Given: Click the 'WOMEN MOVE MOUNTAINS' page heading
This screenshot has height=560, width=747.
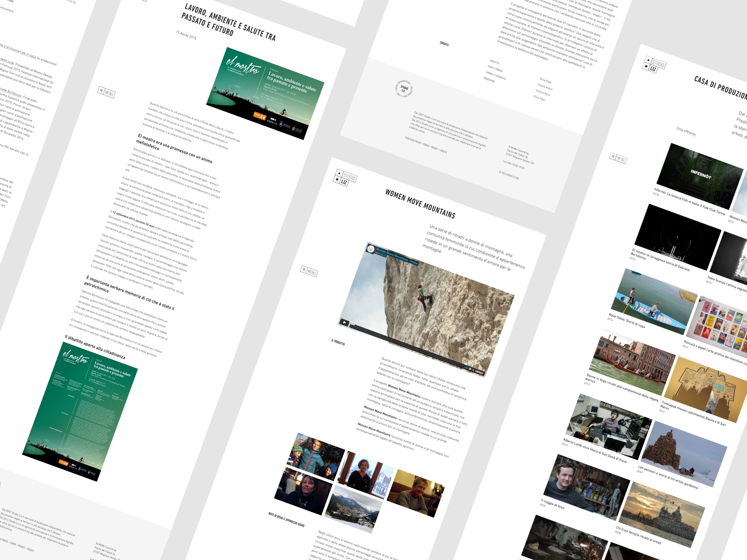Looking at the screenshot, I should pos(420,204).
